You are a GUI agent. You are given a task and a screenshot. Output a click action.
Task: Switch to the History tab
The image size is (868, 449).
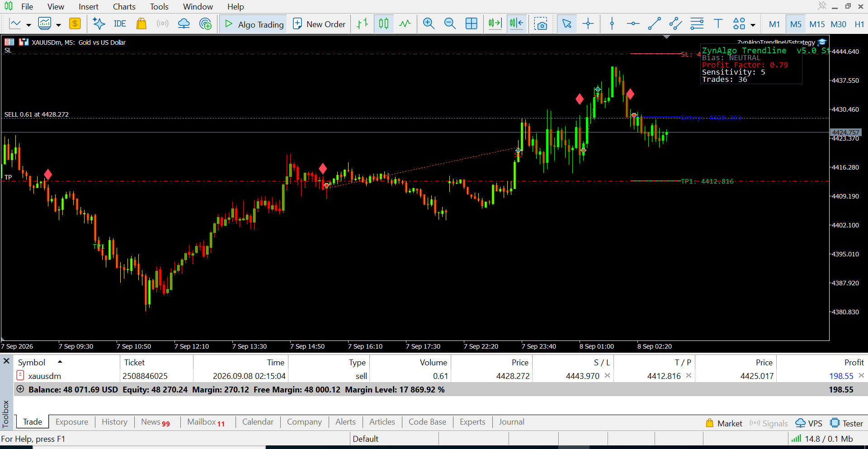[114, 422]
